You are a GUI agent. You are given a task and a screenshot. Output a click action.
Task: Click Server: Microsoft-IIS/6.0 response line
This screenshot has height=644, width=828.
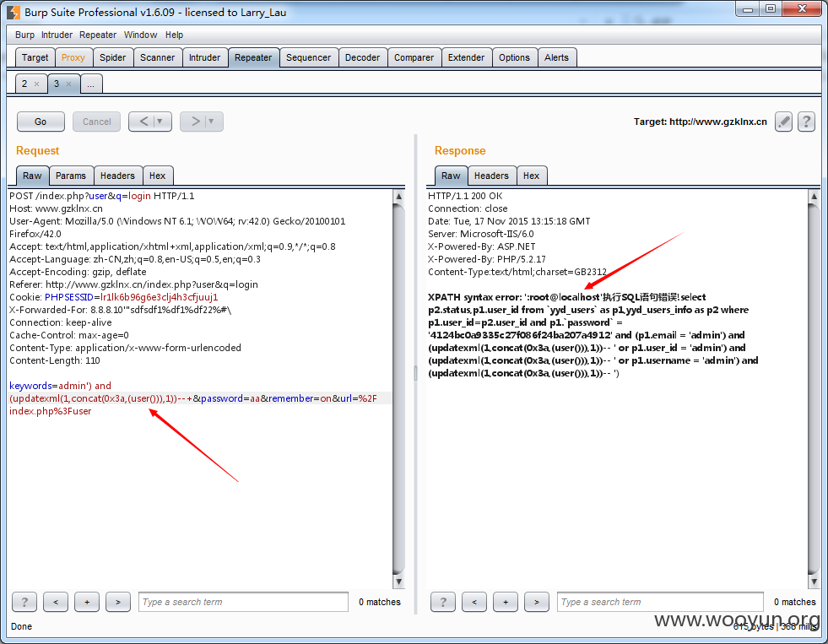tap(481, 234)
